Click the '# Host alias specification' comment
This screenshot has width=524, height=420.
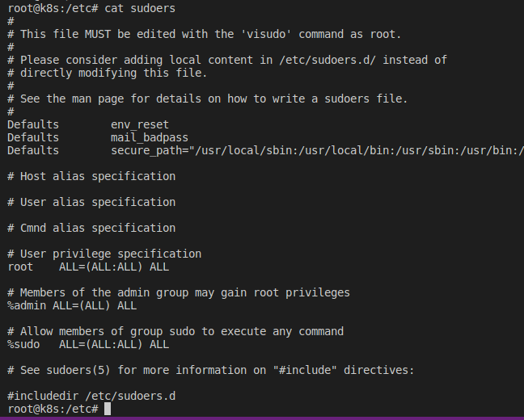click(x=91, y=176)
